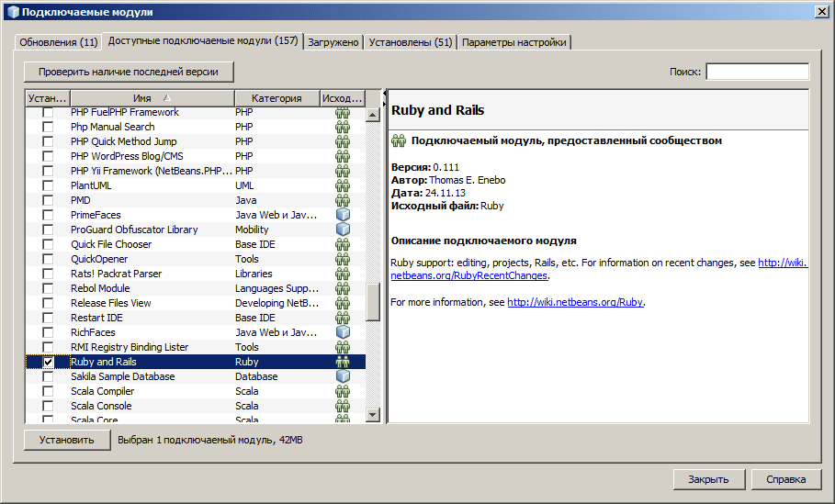Click the Установить button
This screenshot has height=504, width=835.
[66, 440]
